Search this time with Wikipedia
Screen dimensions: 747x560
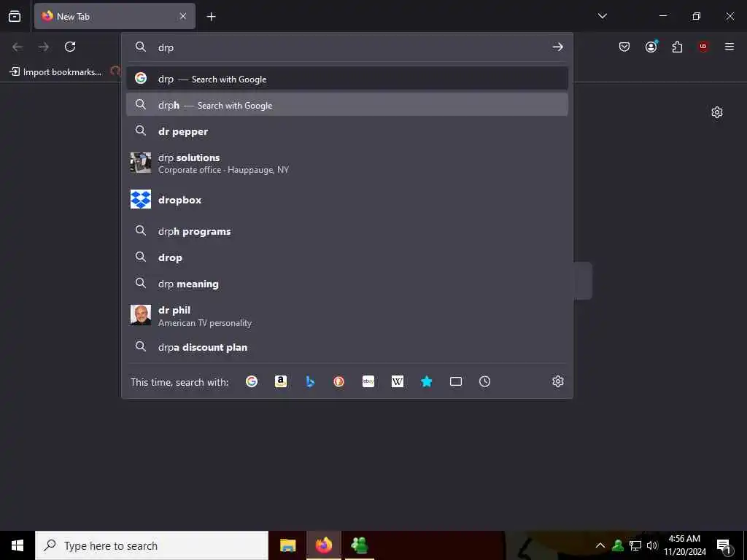(398, 381)
